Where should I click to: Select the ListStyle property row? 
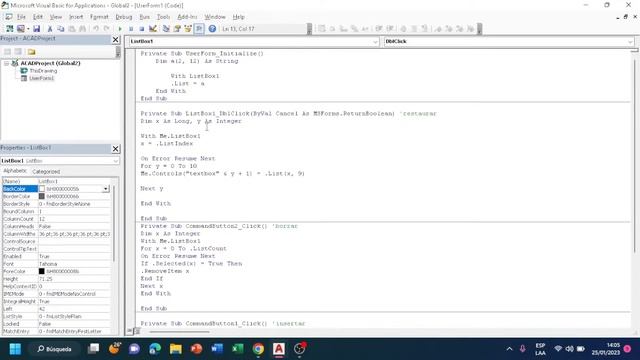[56, 316]
